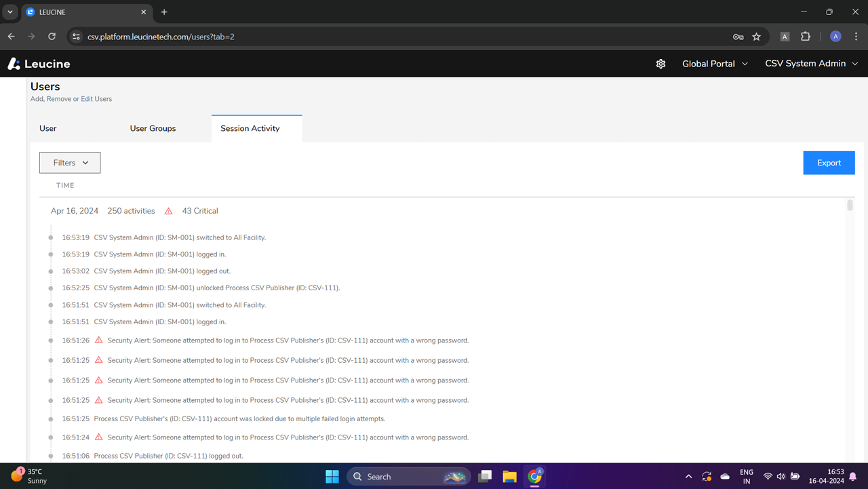Show hidden tray icons
868x489 pixels.
tap(688, 476)
